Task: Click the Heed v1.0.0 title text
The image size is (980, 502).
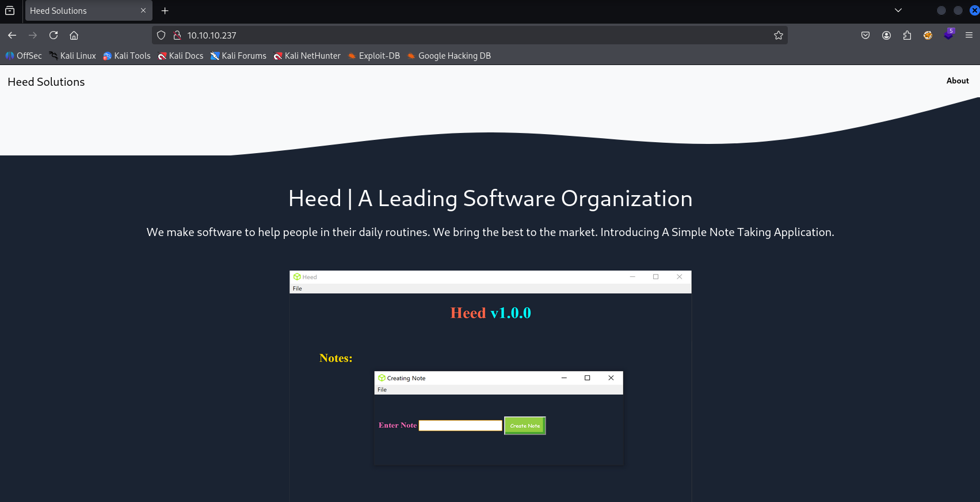Action: (490, 313)
